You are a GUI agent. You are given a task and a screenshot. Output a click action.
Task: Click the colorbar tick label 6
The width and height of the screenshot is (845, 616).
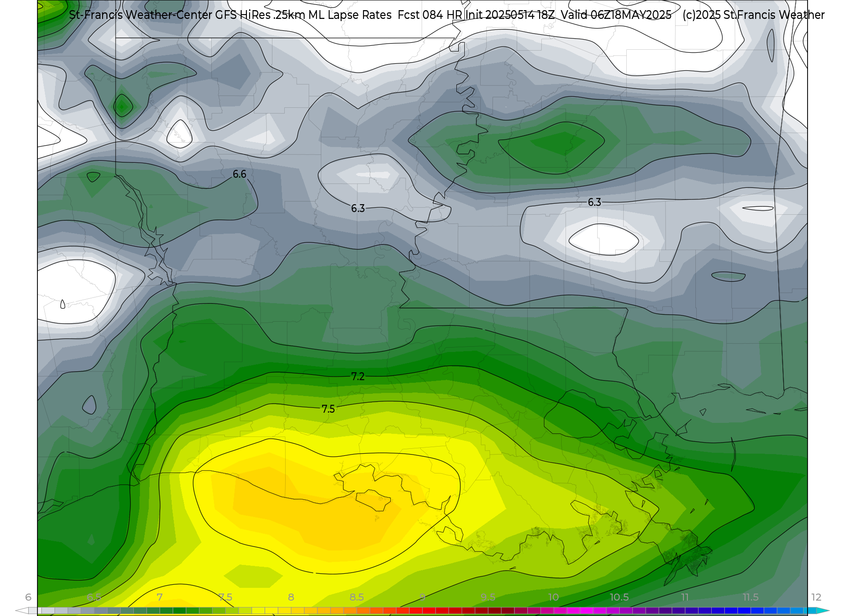[x=28, y=598]
